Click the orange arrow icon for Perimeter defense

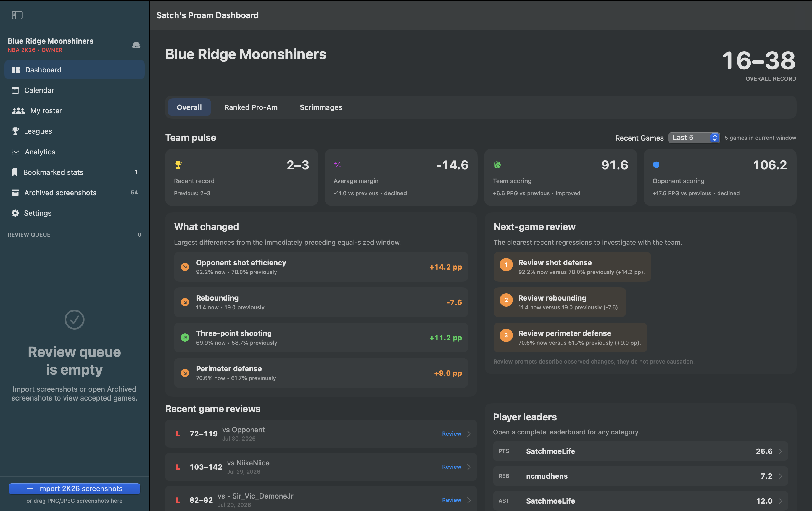[x=185, y=373]
